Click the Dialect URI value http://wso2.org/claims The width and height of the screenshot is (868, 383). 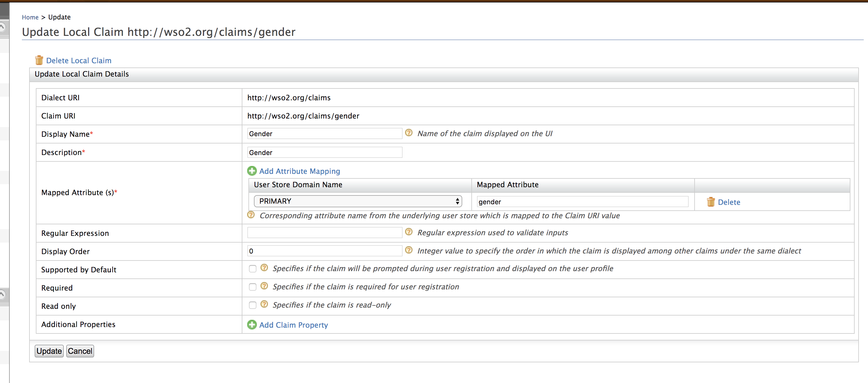(x=289, y=98)
